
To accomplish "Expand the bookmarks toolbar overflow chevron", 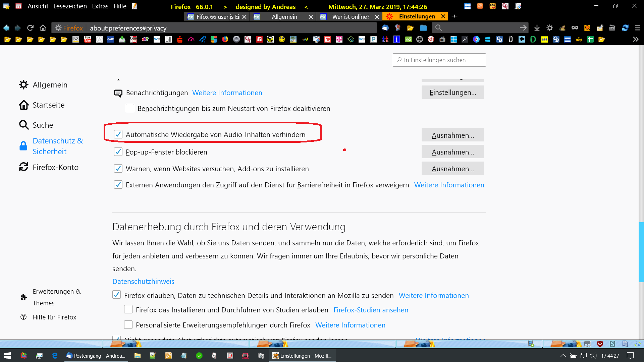I will pyautogui.click(x=635, y=39).
